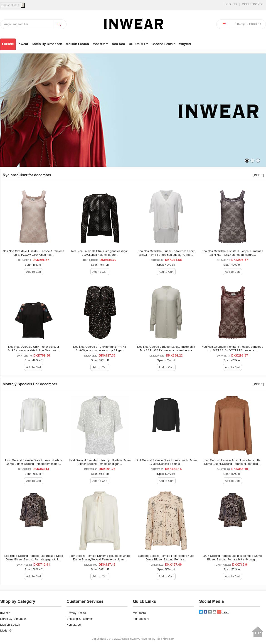Click the print icon under Social Media
This screenshot has height=644, width=266.
click(210, 612)
